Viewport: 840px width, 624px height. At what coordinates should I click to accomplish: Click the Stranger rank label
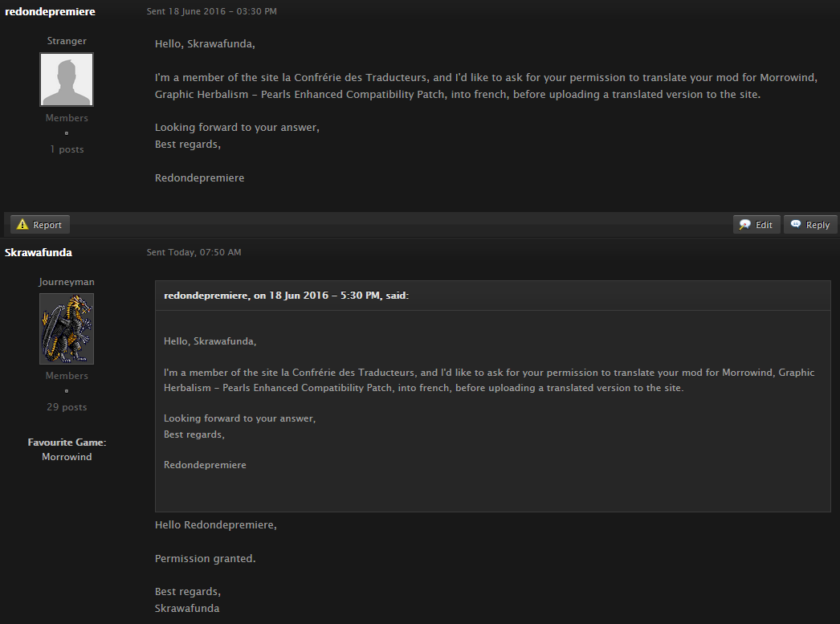67,41
